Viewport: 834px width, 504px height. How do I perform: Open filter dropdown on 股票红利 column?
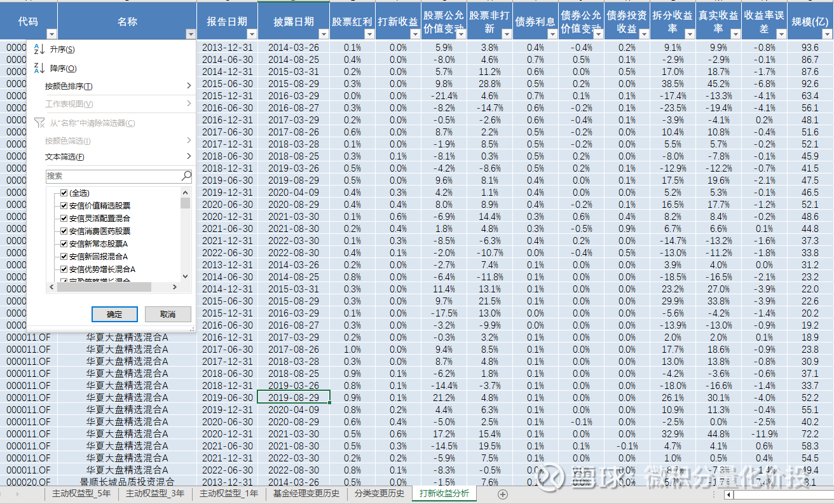pos(369,34)
